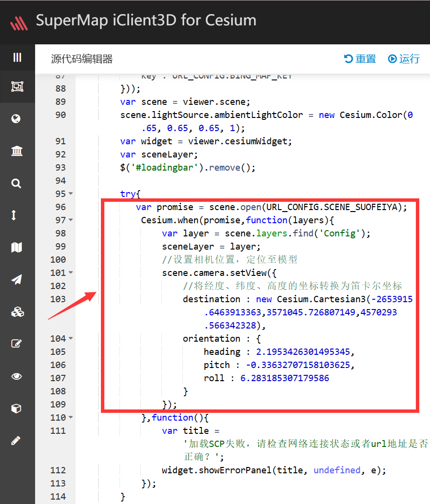This screenshot has height=504, width=430.
Task: Click the 运行 run button
Action: pos(404,59)
